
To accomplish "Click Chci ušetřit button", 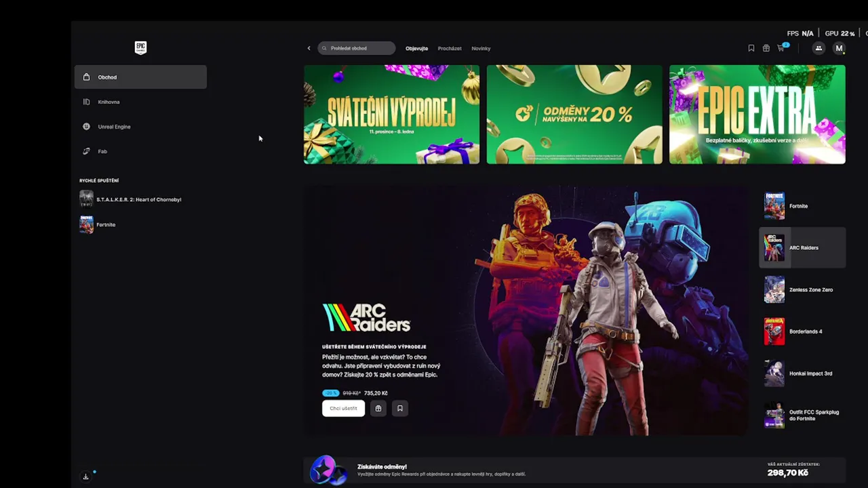I will pyautogui.click(x=343, y=408).
